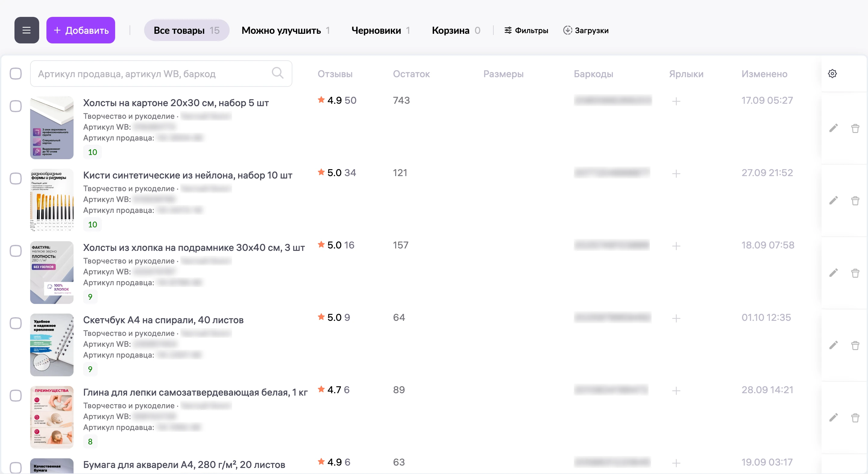Open the Глина для лепки thumbnail
The width and height of the screenshot is (868, 474).
point(52,417)
